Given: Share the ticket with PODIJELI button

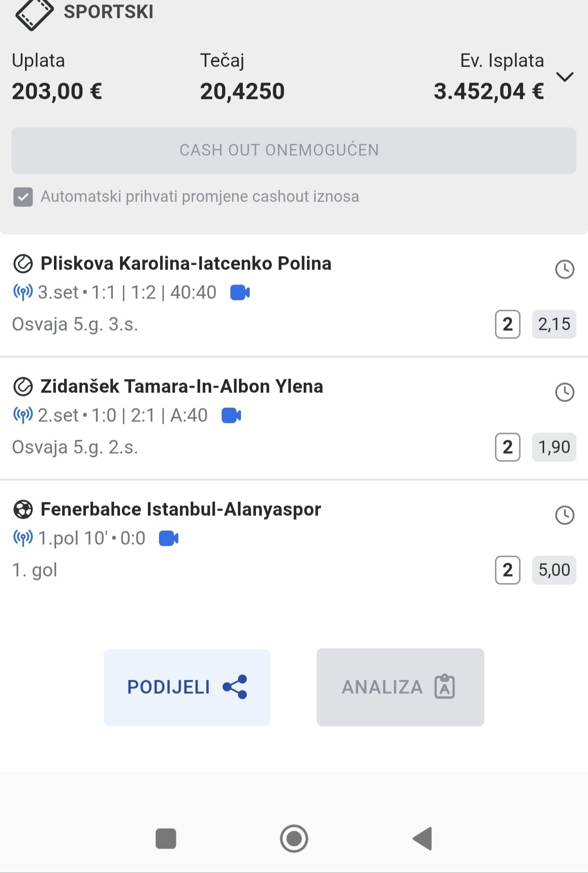Looking at the screenshot, I should pyautogui.click(x=187, y=687).
